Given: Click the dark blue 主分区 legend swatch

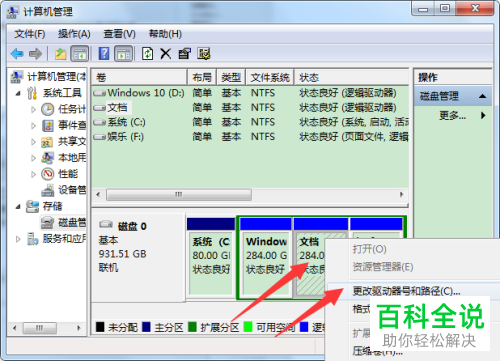Looking at the screenshot, I should pos(146,327).
